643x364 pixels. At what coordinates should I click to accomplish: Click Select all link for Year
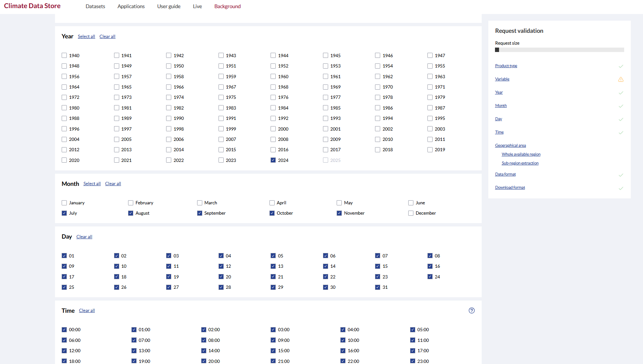[86, 37]
